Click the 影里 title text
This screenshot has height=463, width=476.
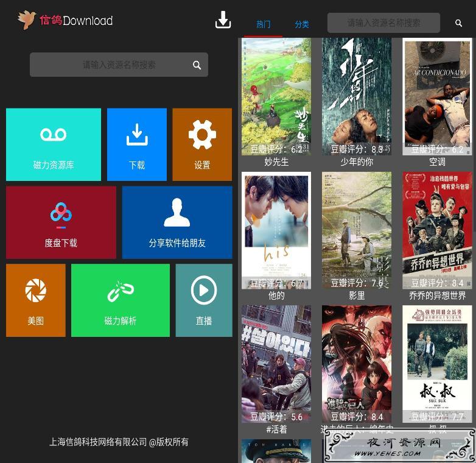tap(357, 295)
